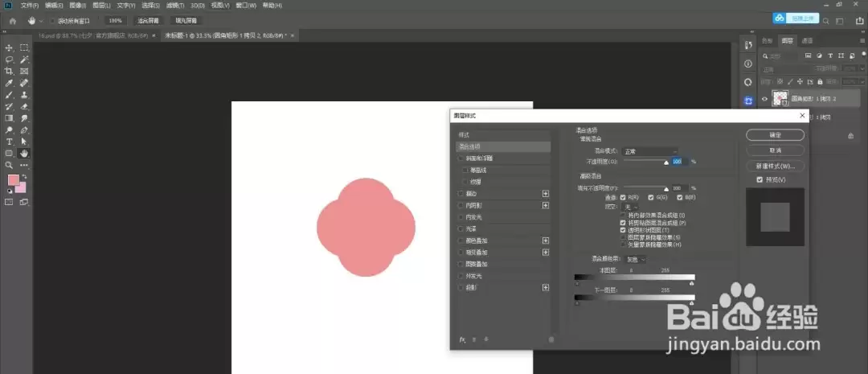Toggle the R channel checkbox

coord(624,197)
